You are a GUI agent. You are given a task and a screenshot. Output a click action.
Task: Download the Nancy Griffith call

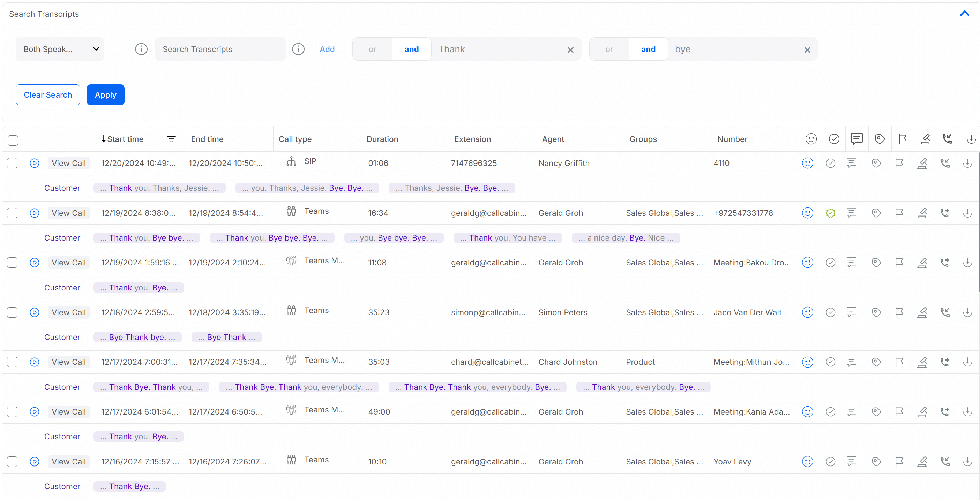click(x=967, y=163)
